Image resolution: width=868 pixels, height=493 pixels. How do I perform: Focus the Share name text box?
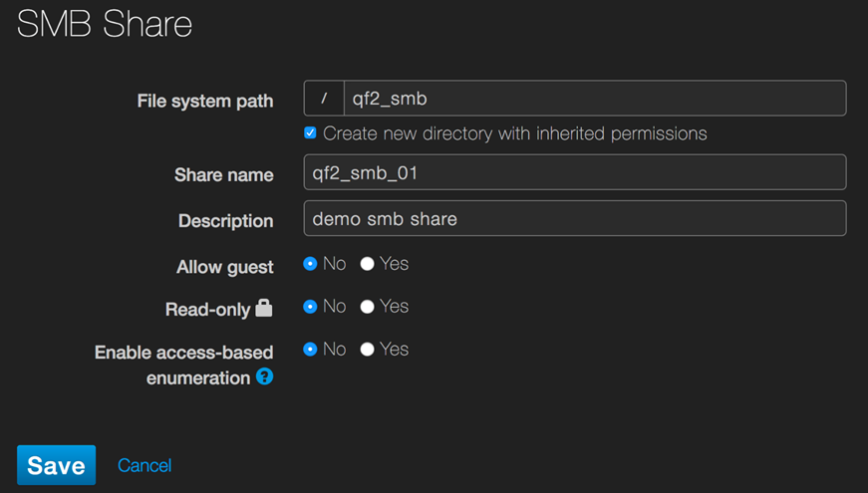[x=574, y=172]
